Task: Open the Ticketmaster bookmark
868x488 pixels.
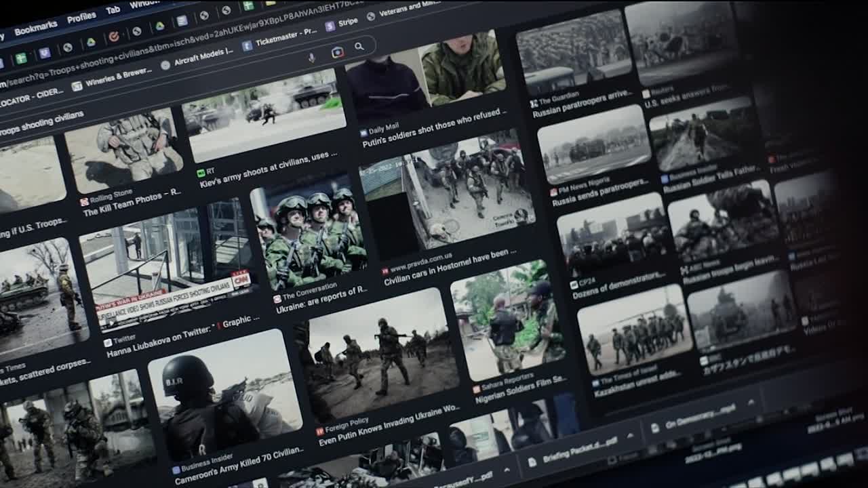Action: (278, 38)
